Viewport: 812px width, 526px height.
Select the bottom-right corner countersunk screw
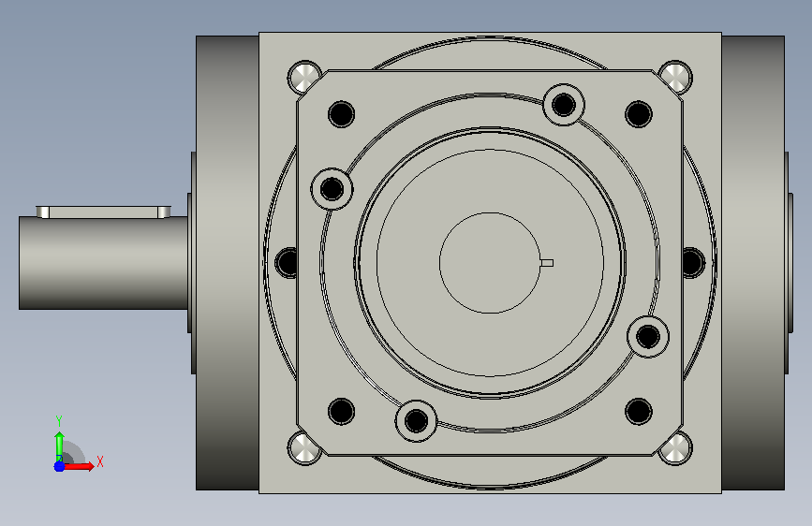pyautogui.click(x=675, y=447)
